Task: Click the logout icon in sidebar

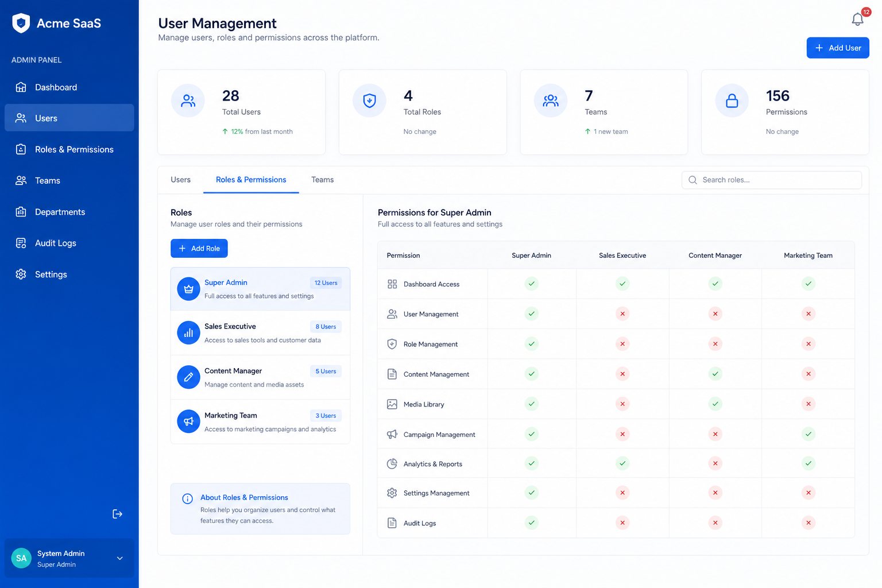Action: (x=117, y=514)
